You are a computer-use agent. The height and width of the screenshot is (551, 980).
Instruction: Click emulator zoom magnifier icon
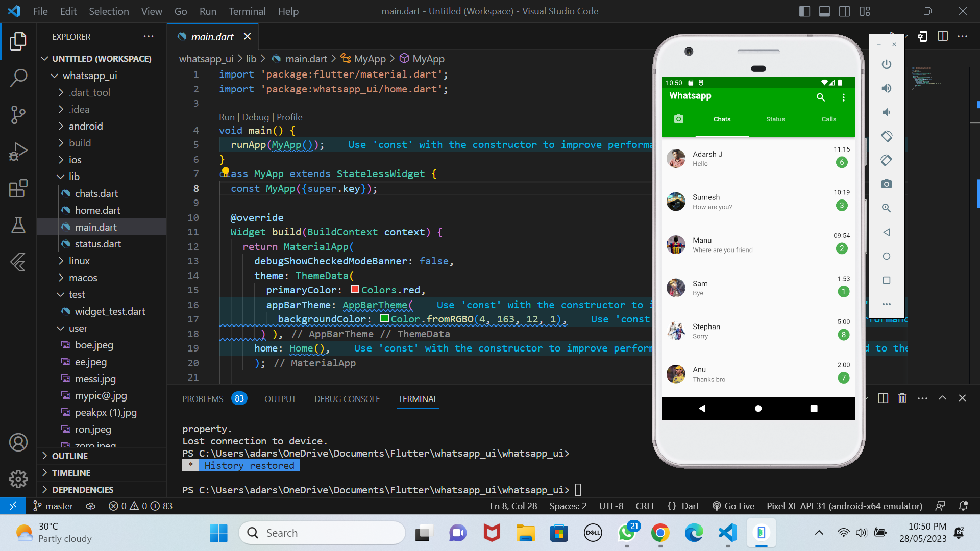click(x=887, y=208)
